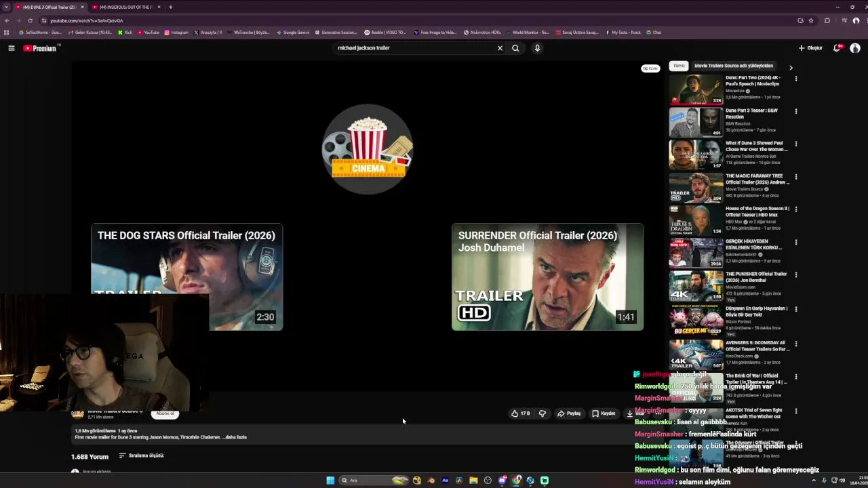Open the YouTube hamburger guide menu
868x488 pixels.
(x=12, y=48)
